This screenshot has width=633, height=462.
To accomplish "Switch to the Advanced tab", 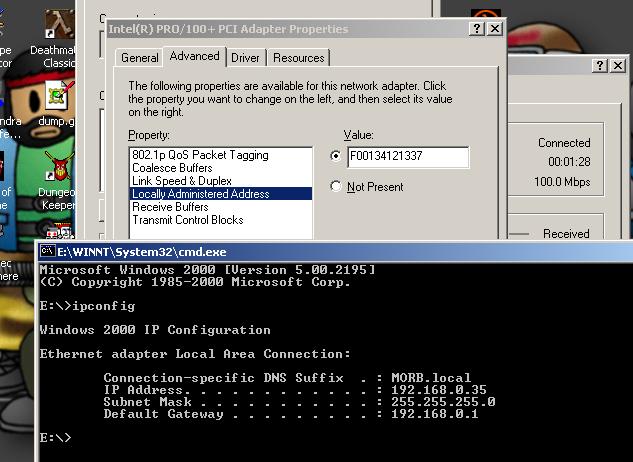I will 194,56.
